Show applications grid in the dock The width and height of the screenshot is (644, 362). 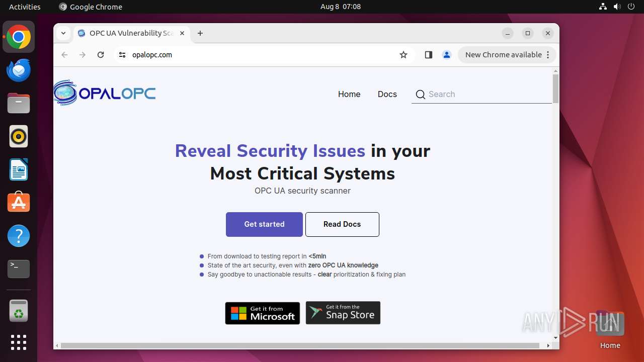(x=19, y=342)
